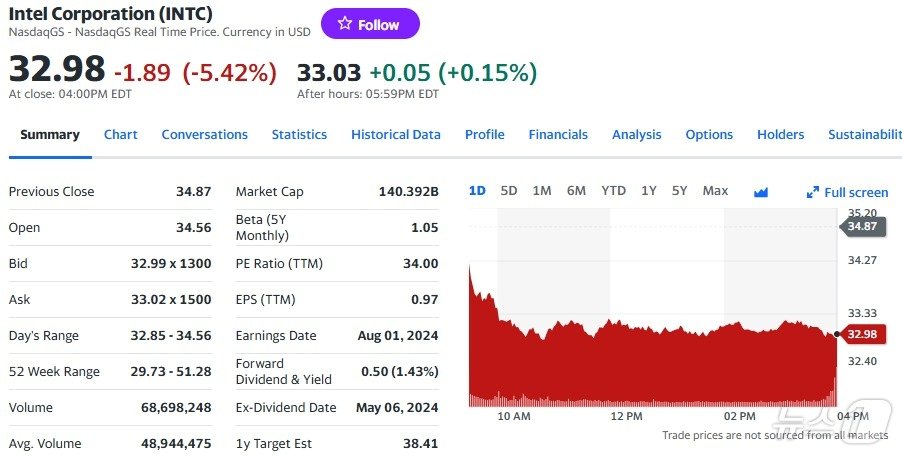Set chart range to 1M
Image resolution: width=902 pixels, height=456 pixels.
coord(542,191)
